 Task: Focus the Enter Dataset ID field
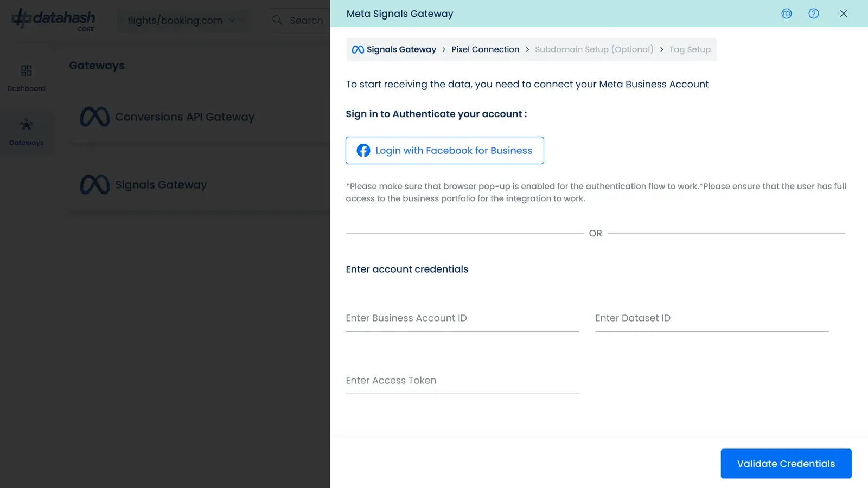tap(712, 318)
